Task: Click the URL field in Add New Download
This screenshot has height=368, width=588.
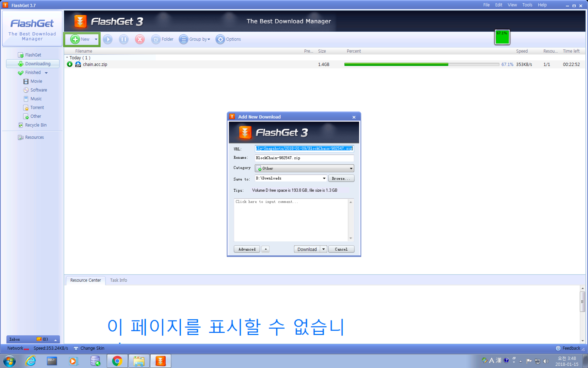Action: coord(304,149)
